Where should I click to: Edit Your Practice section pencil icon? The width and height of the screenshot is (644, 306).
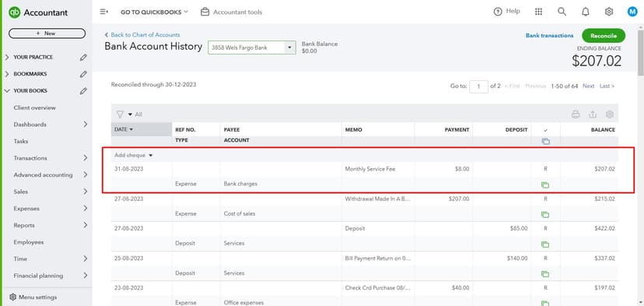click(x=83, y=57)
